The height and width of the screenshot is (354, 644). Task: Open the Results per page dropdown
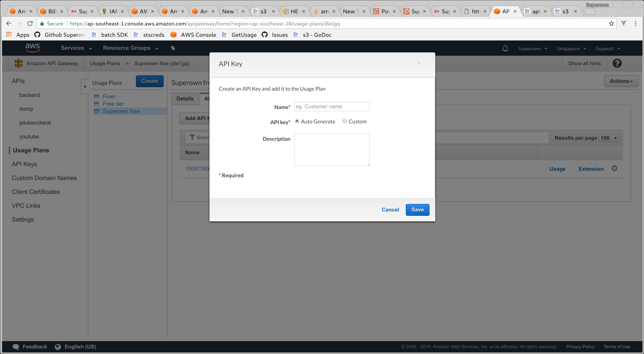pyautogui.click(x=609, y=138)
